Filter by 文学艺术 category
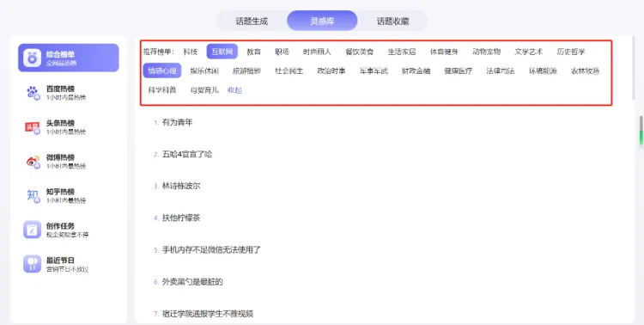The image size is (644, 325). (x=529, y=52)
